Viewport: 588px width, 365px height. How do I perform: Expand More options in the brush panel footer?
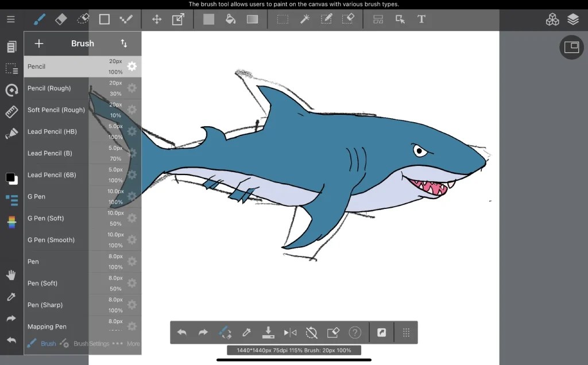click(x=133, y=343)
